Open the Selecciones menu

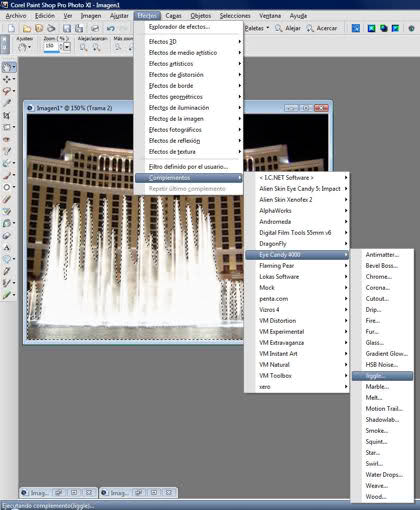[x=235, y=16]
